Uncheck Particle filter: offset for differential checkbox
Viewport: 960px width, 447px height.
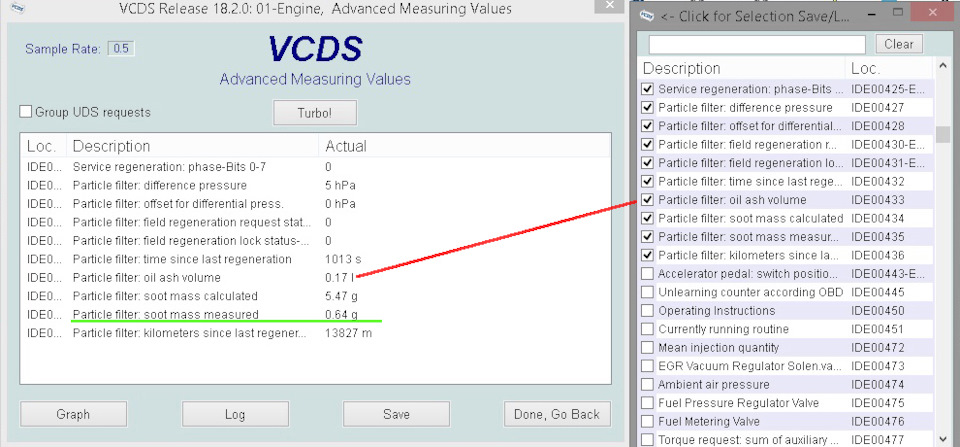647,126
